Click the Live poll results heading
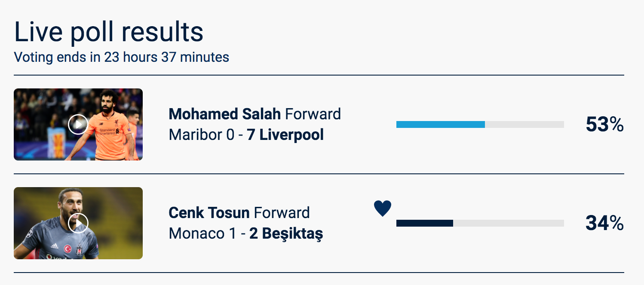644x285 pixels. point(109,32)
